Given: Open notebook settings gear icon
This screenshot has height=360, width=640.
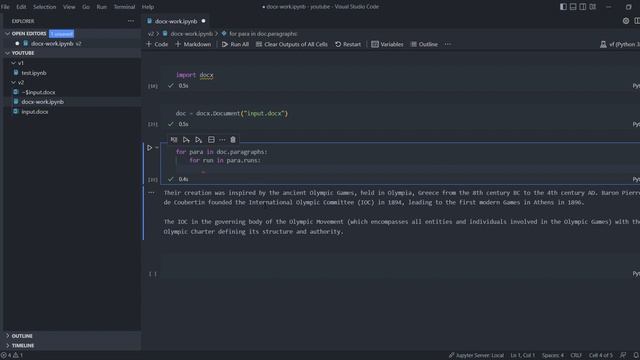Looking at the screenshot, I should click(x=626, y=21).
